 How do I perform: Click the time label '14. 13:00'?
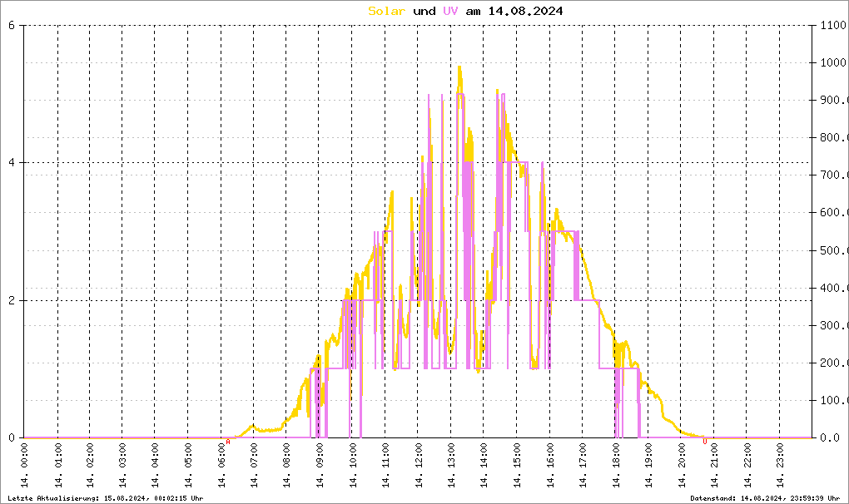(x=451, y=465)
